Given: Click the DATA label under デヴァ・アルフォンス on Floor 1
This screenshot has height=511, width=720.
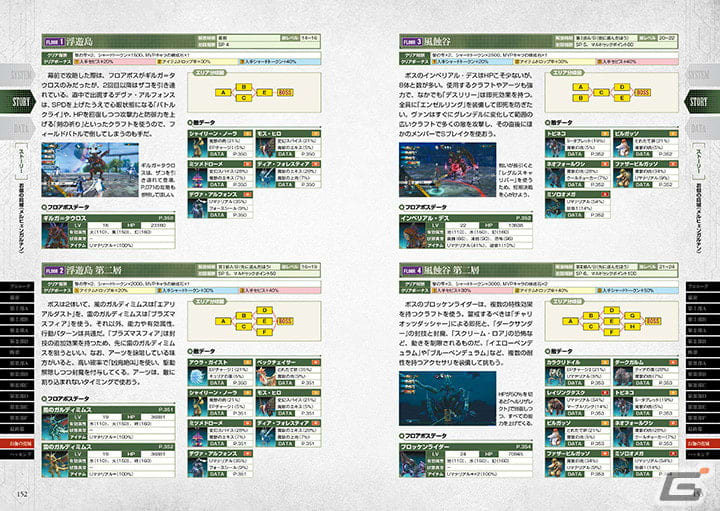Looking at the screenshot, I should pos(217,215).
